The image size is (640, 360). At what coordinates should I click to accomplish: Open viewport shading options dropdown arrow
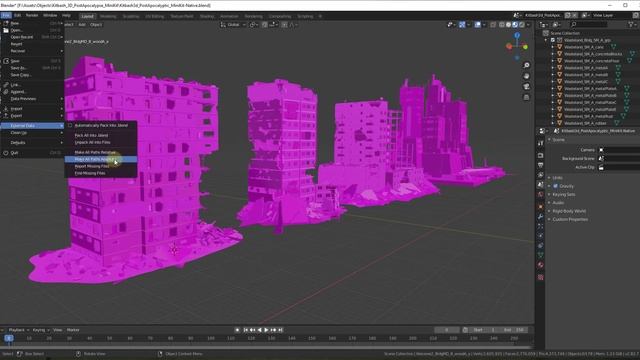[x=528, y=25]
